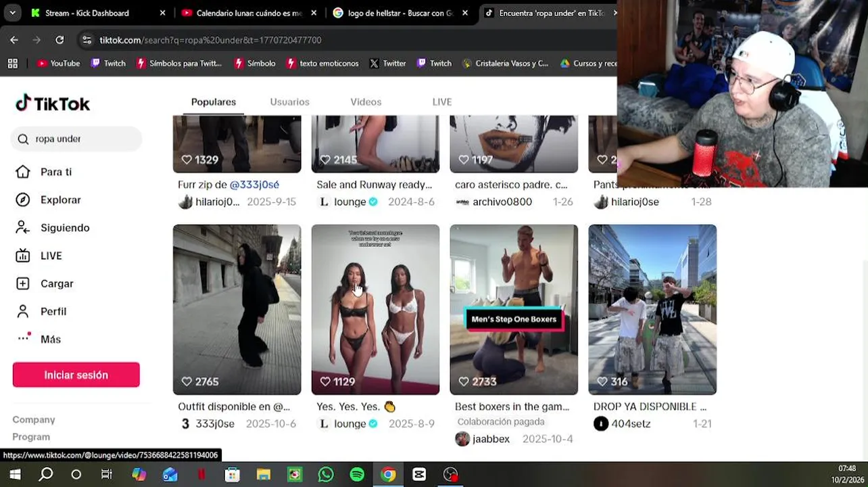
Task: Select the Videos tab
Action: (366, 101)
